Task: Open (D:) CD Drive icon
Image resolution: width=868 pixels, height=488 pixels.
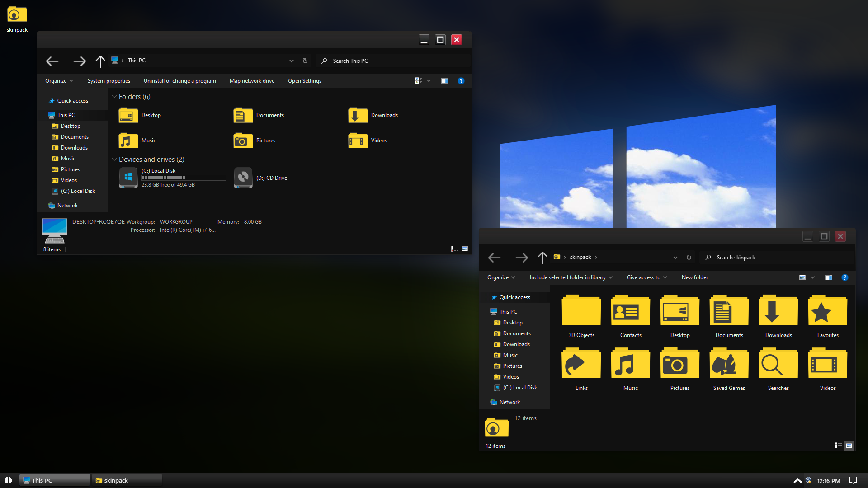Action: tap(243, 178)
